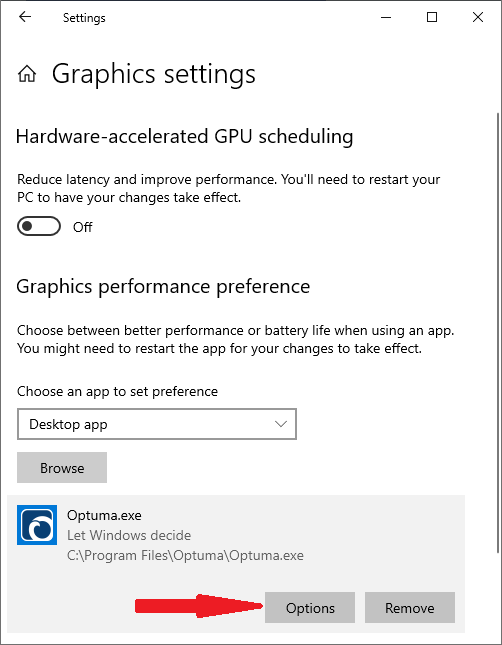Click the Optuma.exe file path text
The image size is (502, 645).
coord(185,556)
